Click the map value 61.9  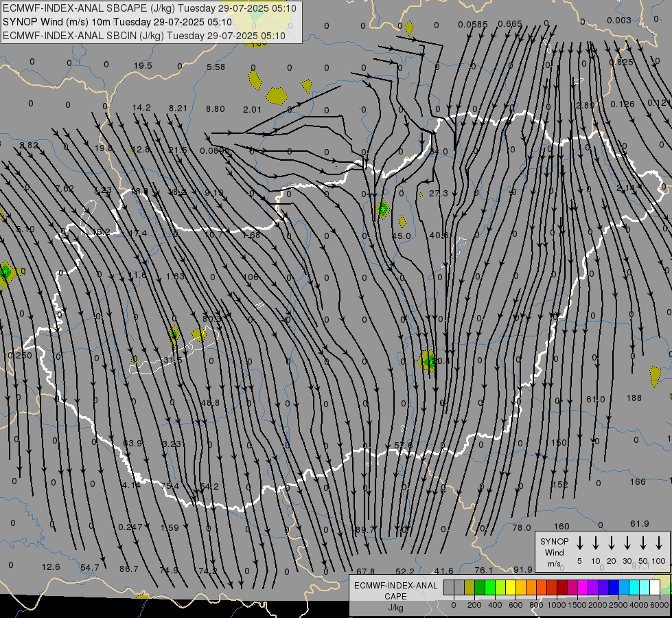pyautogui.click(x=640, y=524)
